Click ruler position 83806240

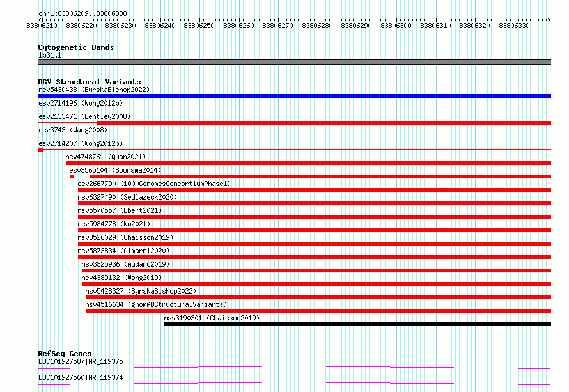(160, 26)
